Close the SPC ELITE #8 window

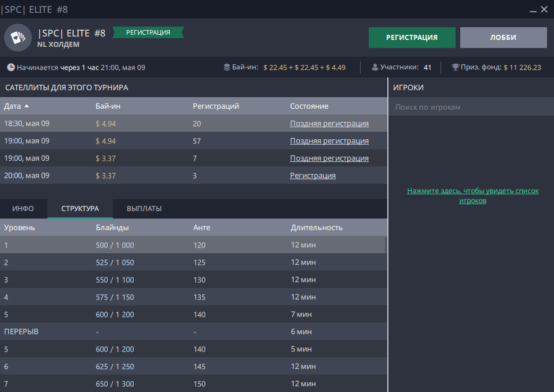click(544, 10)
